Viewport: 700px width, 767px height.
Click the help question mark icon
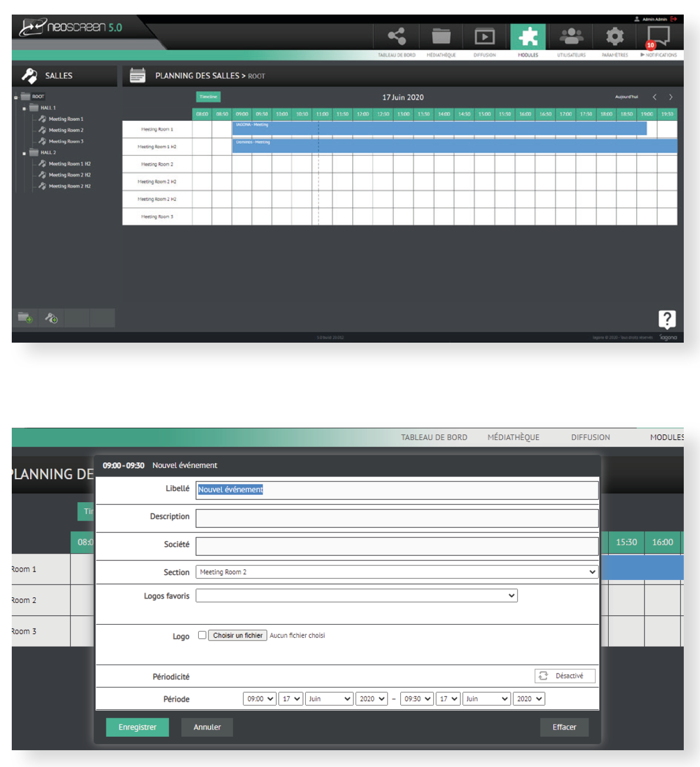pyautogui.click(x=666, y=319)
